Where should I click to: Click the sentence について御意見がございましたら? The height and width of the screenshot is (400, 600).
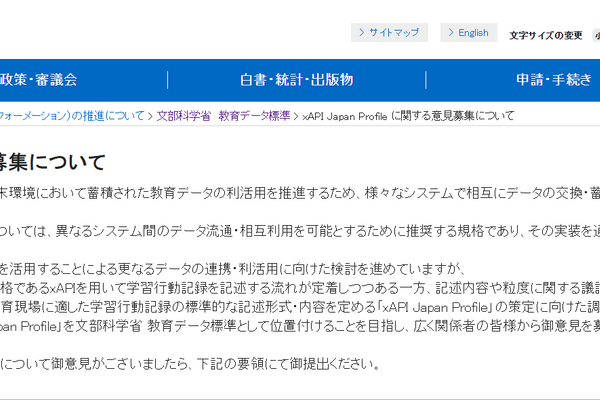tap(190, 364)
